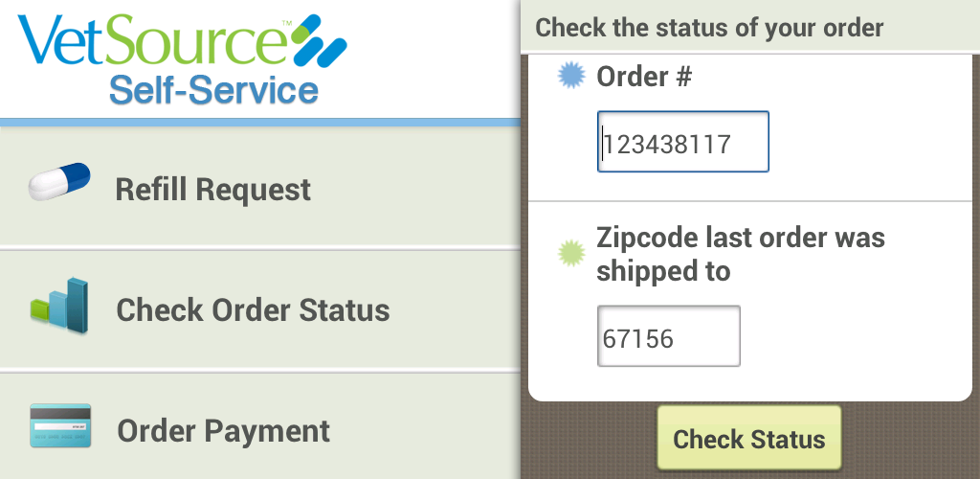This screenshot has width=980, height=479.
Task: Open the Refill Request menu item
Action: point(213,190)
